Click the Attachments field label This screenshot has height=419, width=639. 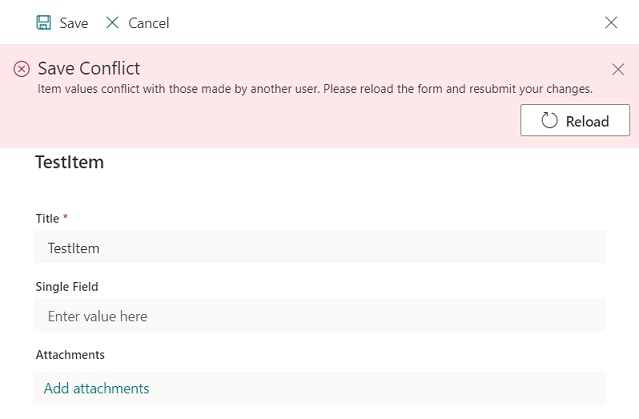coord(70,355)
